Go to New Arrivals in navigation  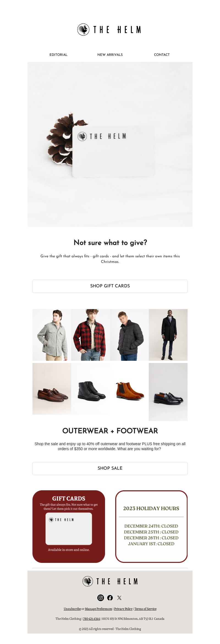(x=110, y=55)
